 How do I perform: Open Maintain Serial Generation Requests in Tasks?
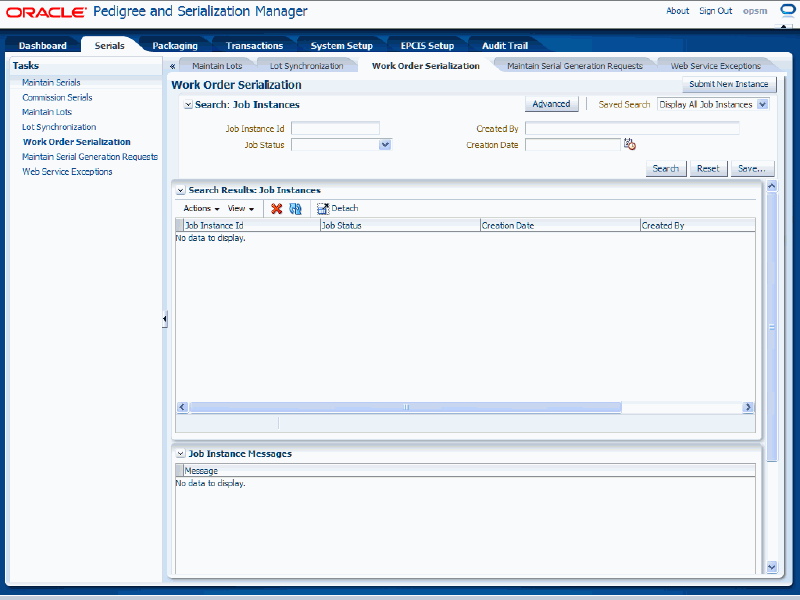coord(90,157)
